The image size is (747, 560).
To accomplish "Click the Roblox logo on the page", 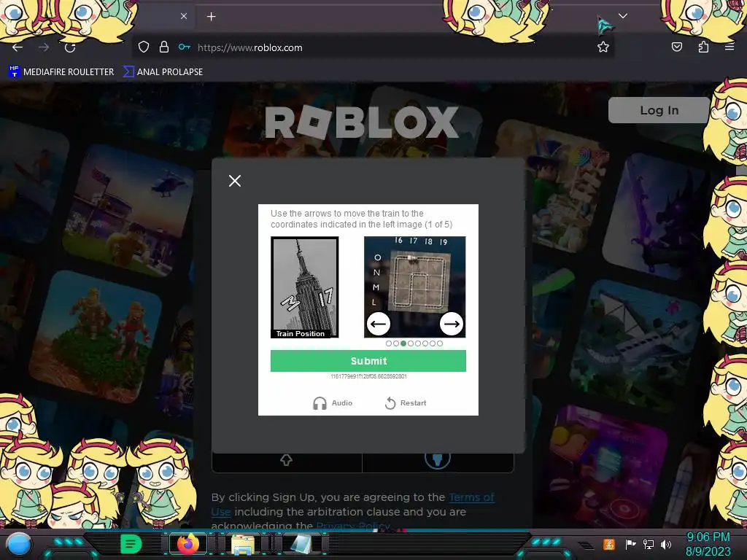I will click(362, 122).
